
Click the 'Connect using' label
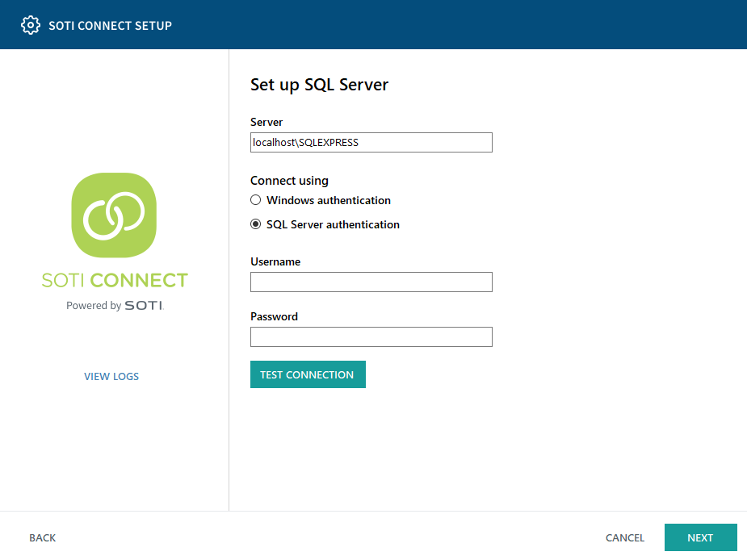pos(289,181)
